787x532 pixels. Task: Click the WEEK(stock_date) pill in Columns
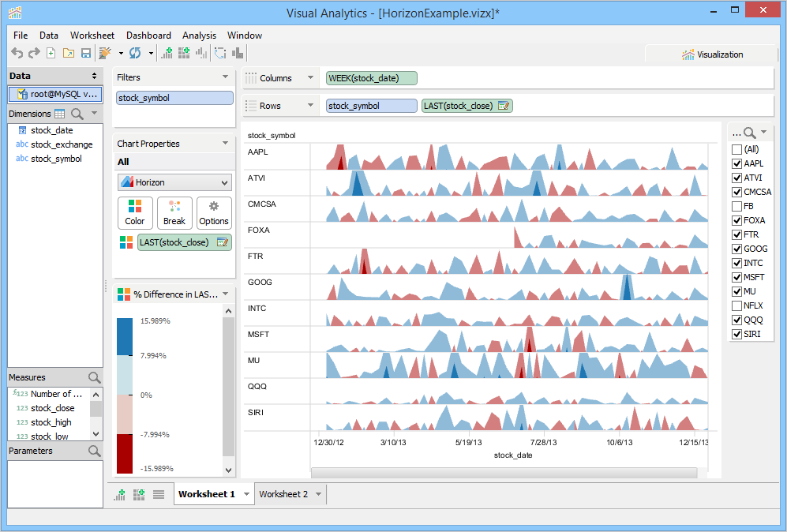372,78
